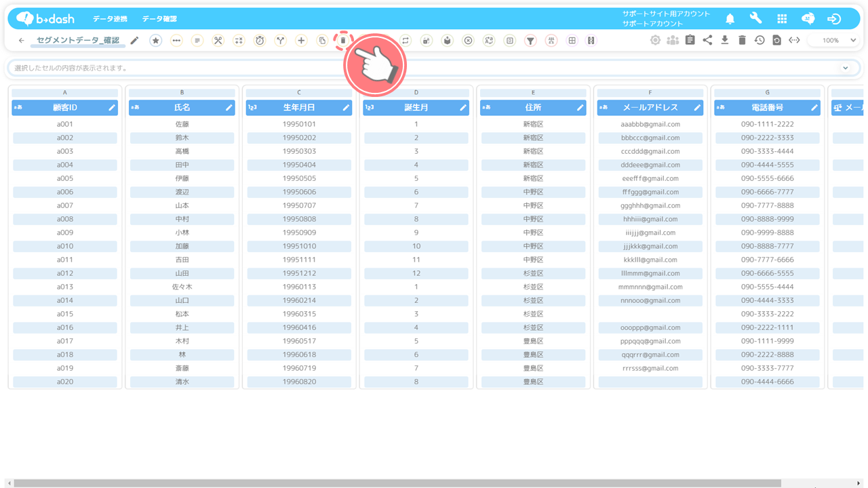
Task: Click the trash icon beside the download icon
Action: (x=742, y=40)
